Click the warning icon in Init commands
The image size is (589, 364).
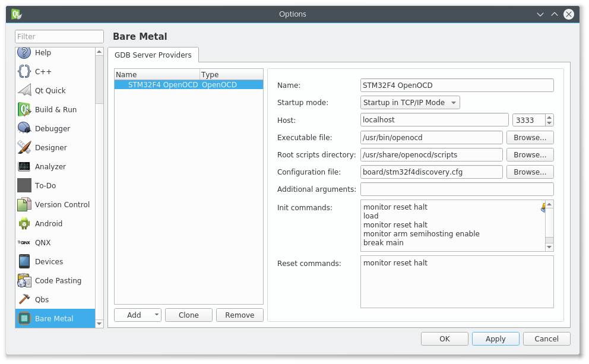point(543,207)
